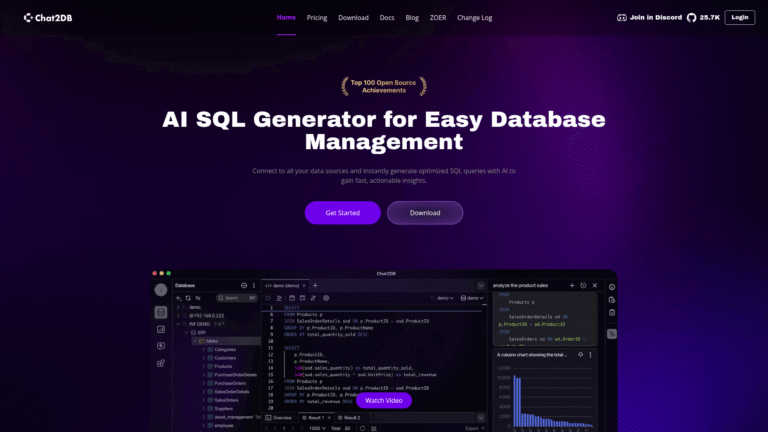
Task: Pin the column chart card with pin icon
Action: coord(580,355)
